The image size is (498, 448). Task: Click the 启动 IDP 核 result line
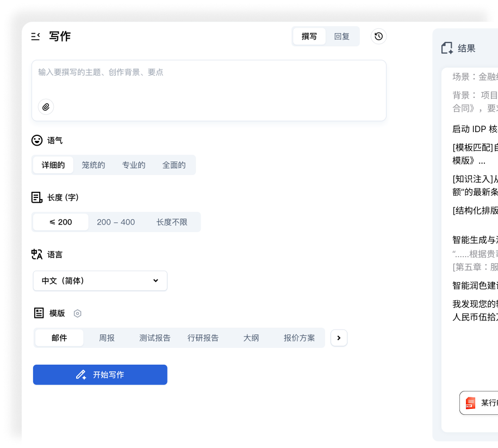(475, 129)
